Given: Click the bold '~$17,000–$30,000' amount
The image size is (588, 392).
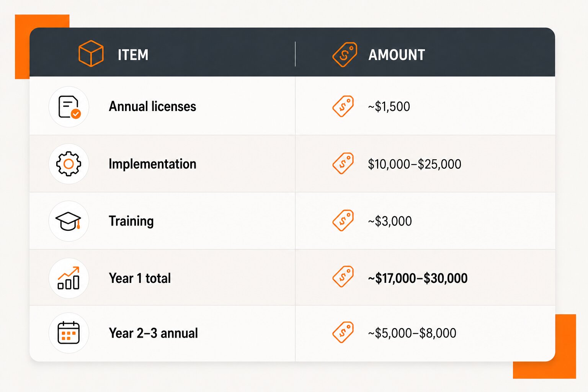Looking at the screenshot, I should coord(418,278).
